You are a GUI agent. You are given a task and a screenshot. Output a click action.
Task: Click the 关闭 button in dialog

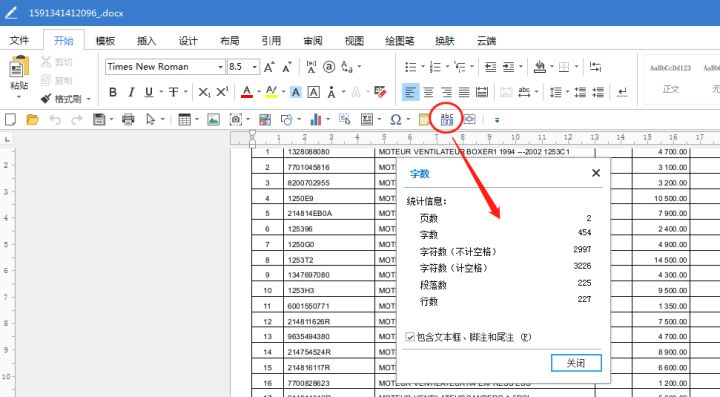coord(576,363)
